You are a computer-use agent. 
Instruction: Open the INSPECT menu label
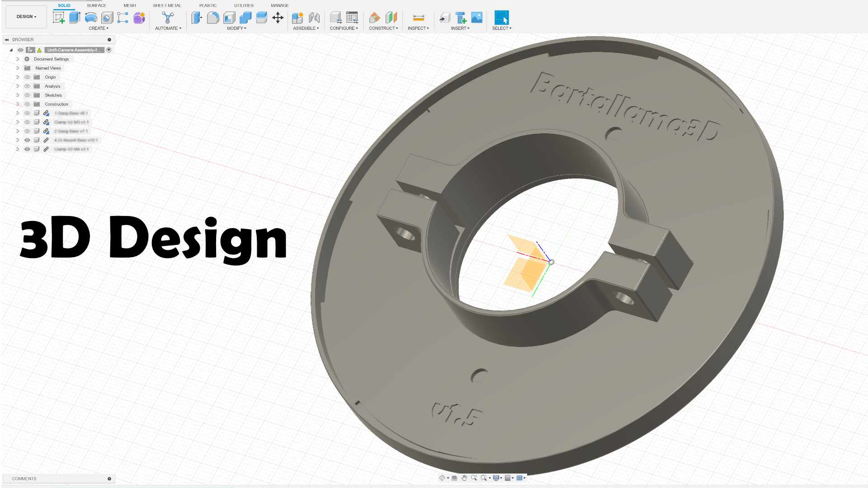click(418, 28)
